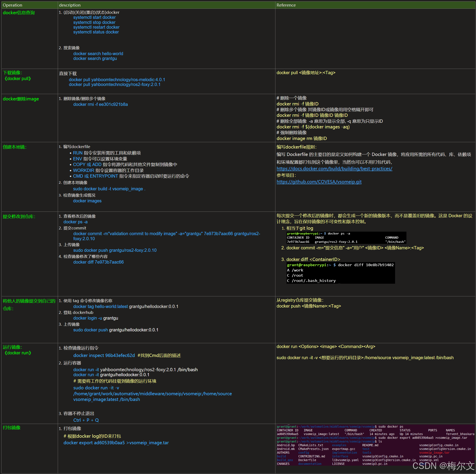Viewport: 476px width, 474px height.
Task: Click the CSDN watermark text
Action: [443, 466]
